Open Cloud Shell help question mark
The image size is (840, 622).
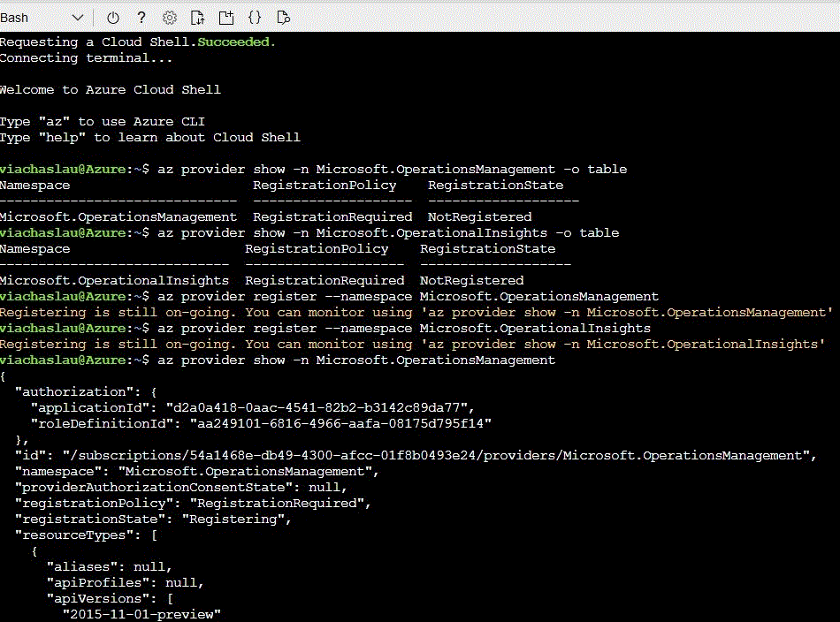click(x=141, y=18)
